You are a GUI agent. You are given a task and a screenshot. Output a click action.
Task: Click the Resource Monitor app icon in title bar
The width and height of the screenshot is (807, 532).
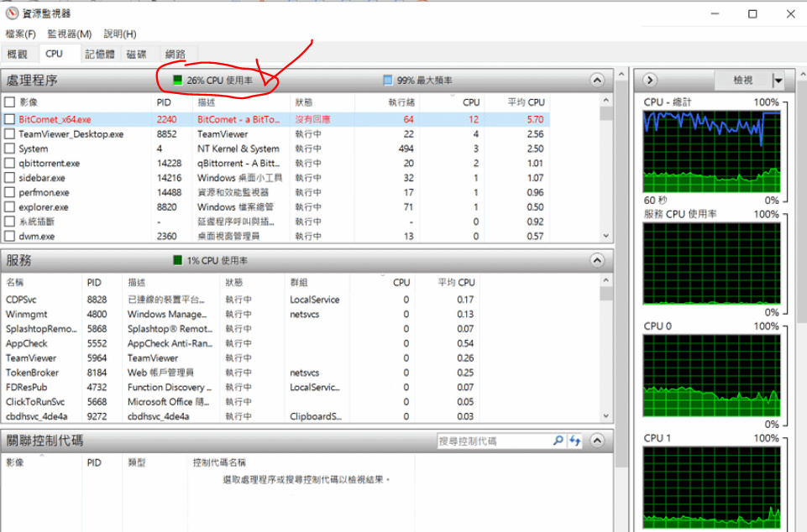pyautogui.click(x=12, y=13)
